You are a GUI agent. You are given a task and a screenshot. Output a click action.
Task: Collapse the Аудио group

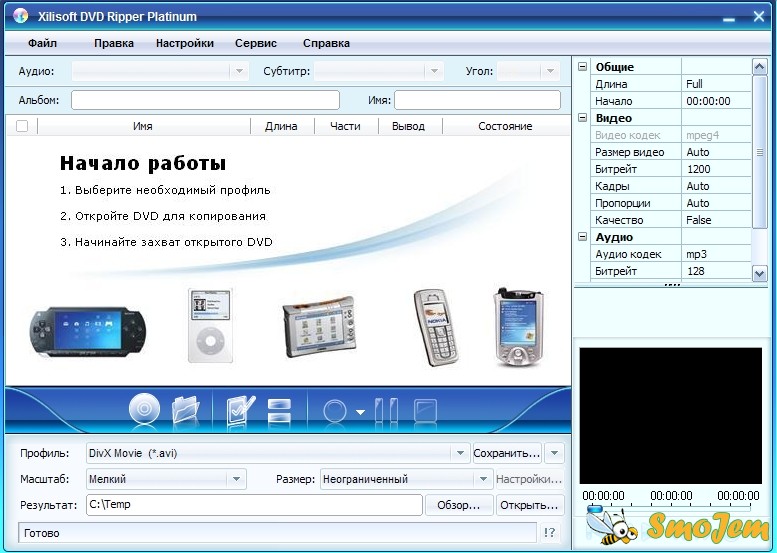pyautogui.click(x=583, y=237)
